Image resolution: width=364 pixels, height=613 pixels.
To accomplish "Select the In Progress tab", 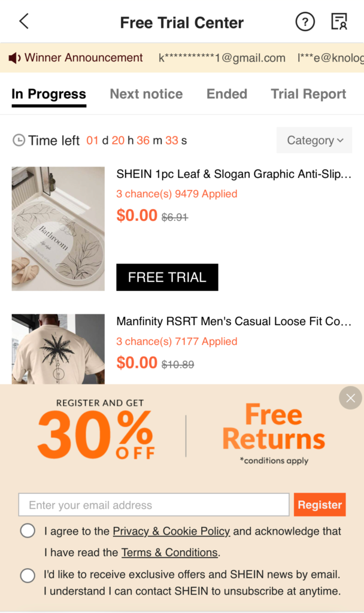I will pos(49,94).
